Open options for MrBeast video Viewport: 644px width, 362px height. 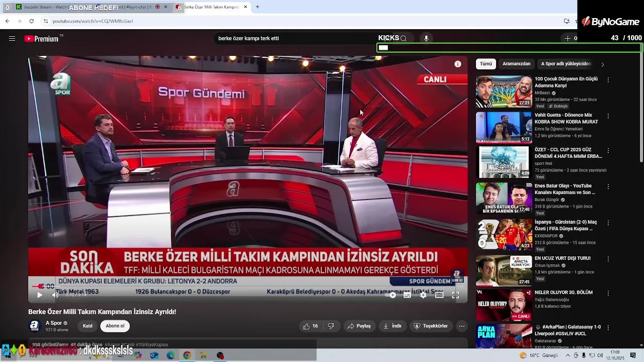tap(608, 80)
